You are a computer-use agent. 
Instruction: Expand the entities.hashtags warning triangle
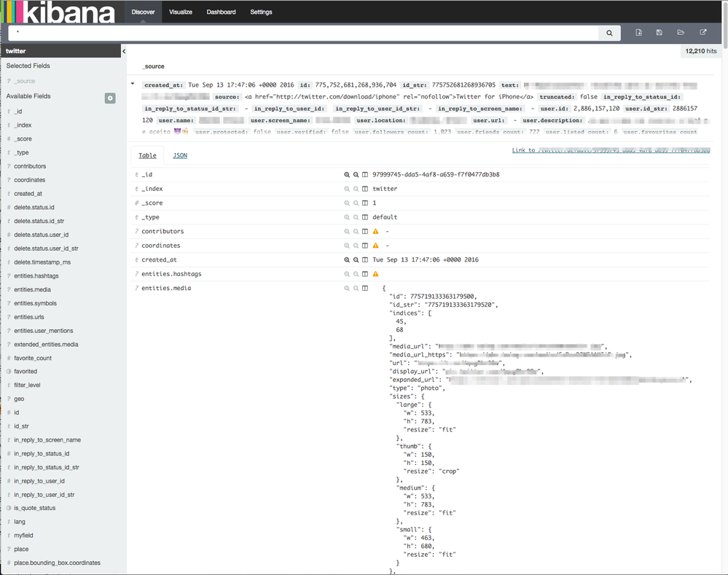(377, 273)
